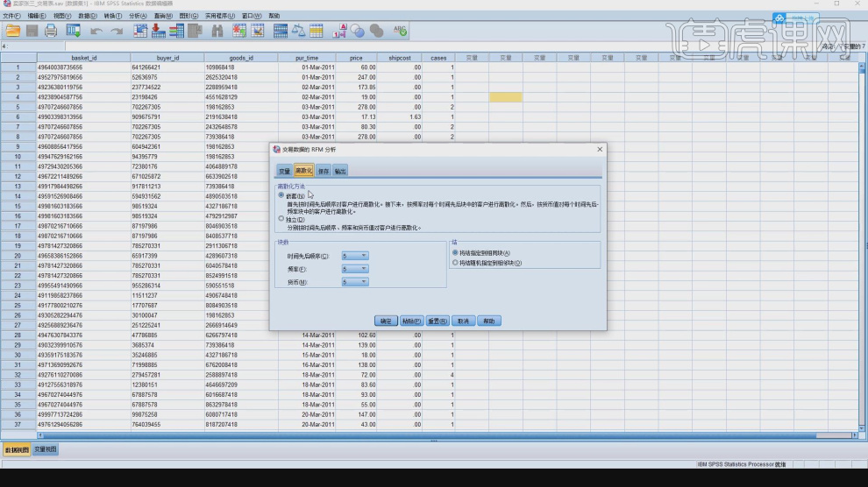The image size is (868, 487).
Task: Open the Graphs (图形) menu
Action: pos(189,16)
